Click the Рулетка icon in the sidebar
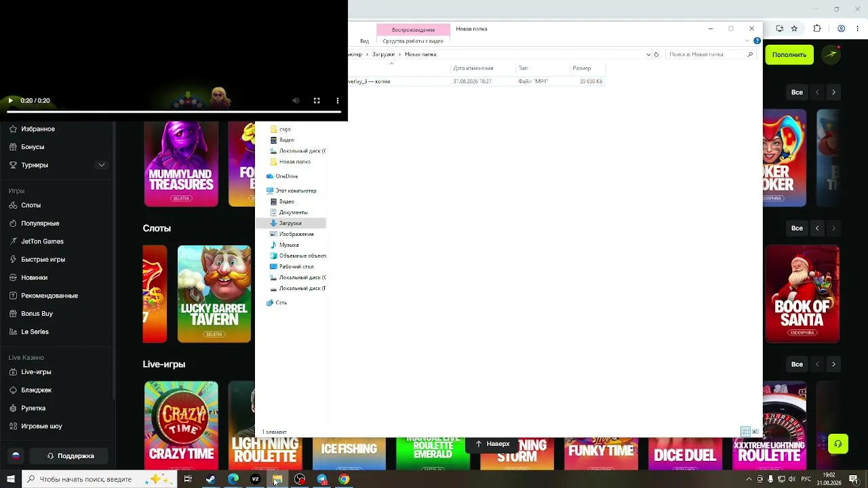This screenshot has height=488, width=868. coord(14,409)
